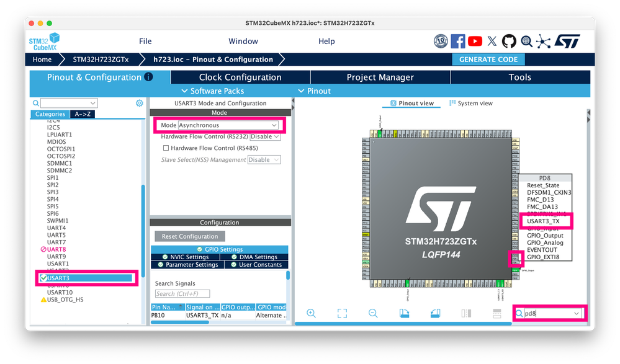Select the A->Z tab
The height and width of the screenshot is (364, 620).
click(x=83, y=114)
